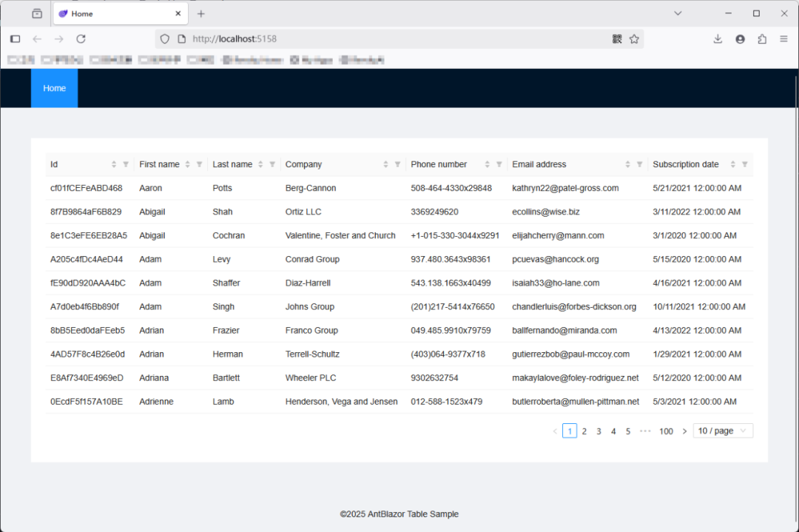The width and height of the screenshot is (799, 532).
Task: Open the Email address filter funnel
Action: pyautogui.click(x=638, y=164)
